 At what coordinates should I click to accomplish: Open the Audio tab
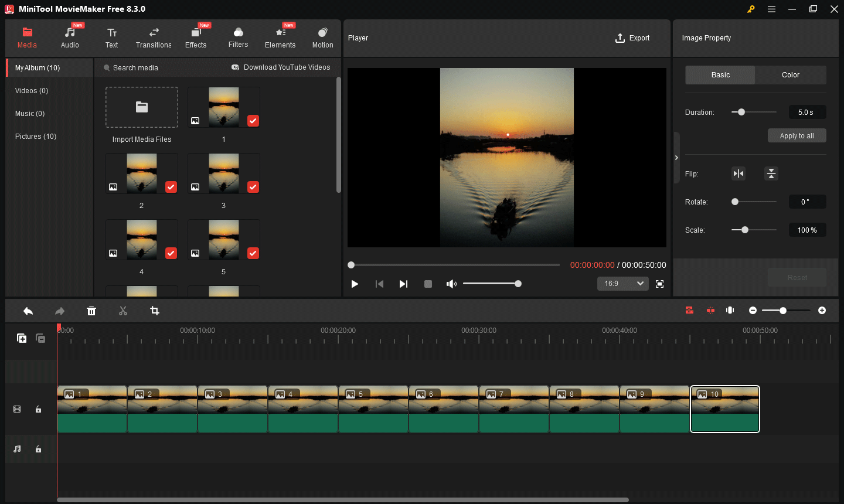(70, 38)
